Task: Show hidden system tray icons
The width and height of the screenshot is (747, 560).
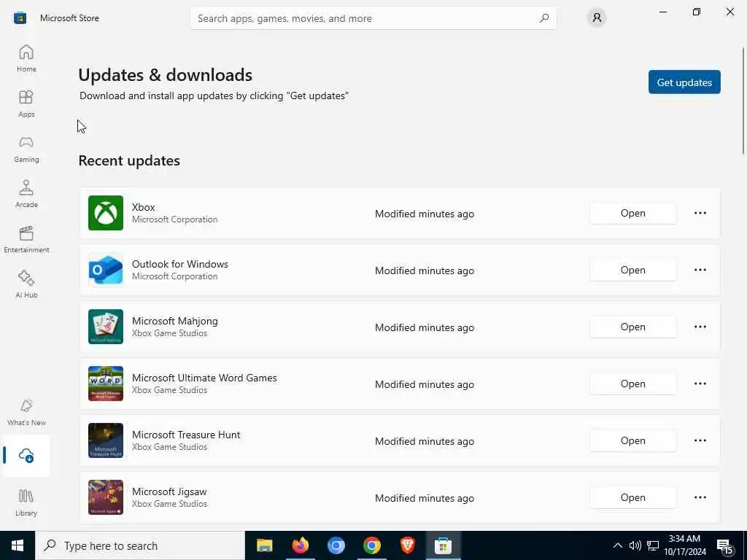Action: point(617,545)
